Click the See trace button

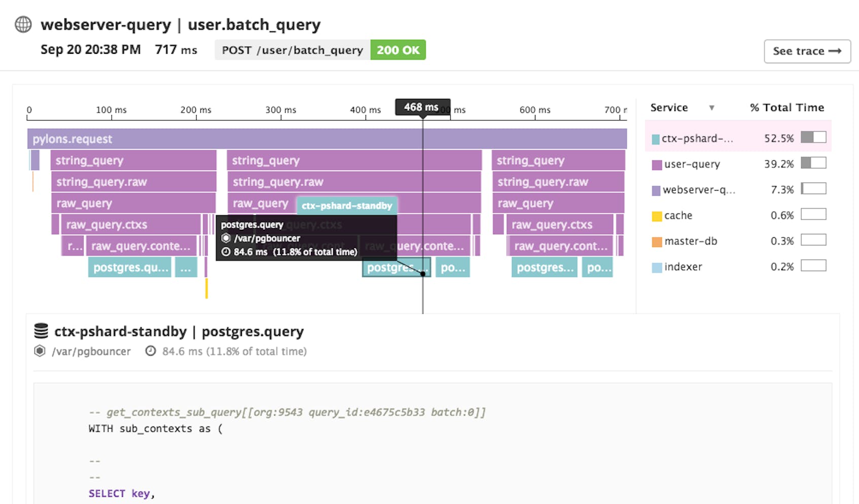[x=807, y=51]
